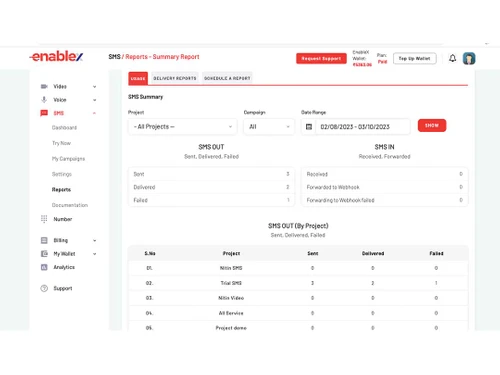Click the EnableX logo

point(56,56)
